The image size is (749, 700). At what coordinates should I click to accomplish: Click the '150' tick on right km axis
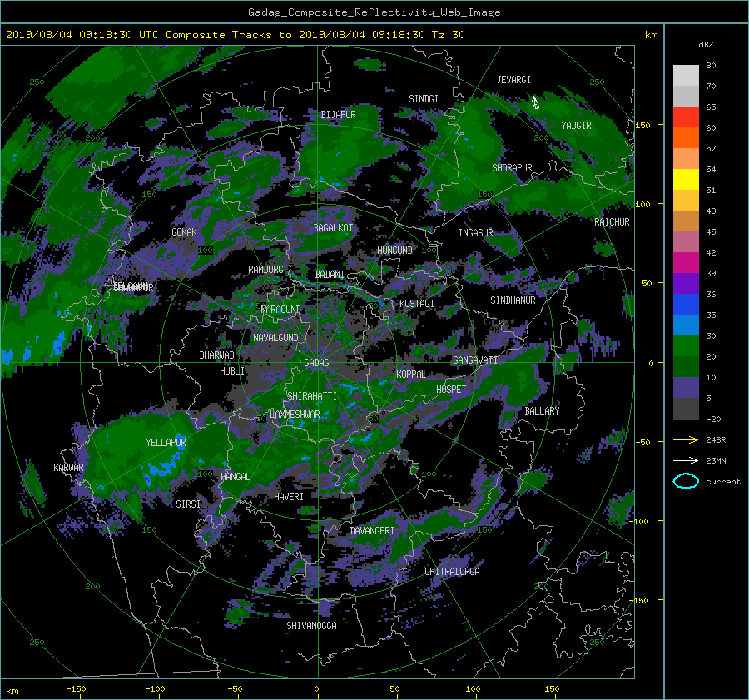pyautogui.click(x=643, y=125)
